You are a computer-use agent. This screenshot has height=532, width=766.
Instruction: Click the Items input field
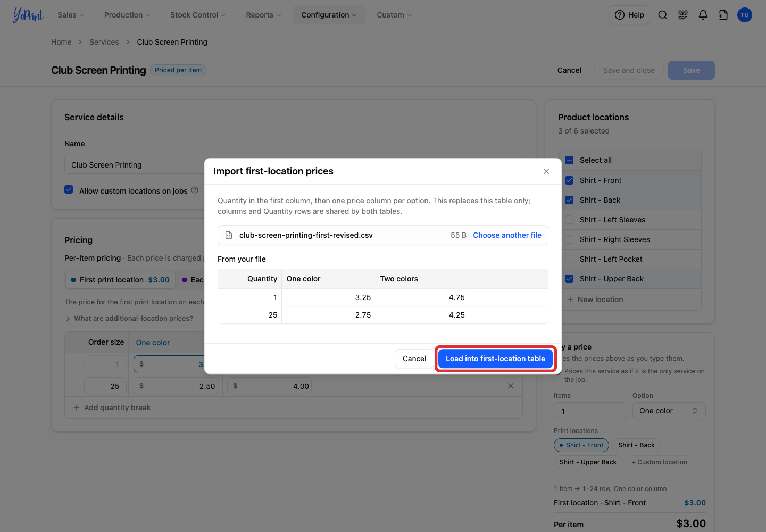[x=590, y=411]
